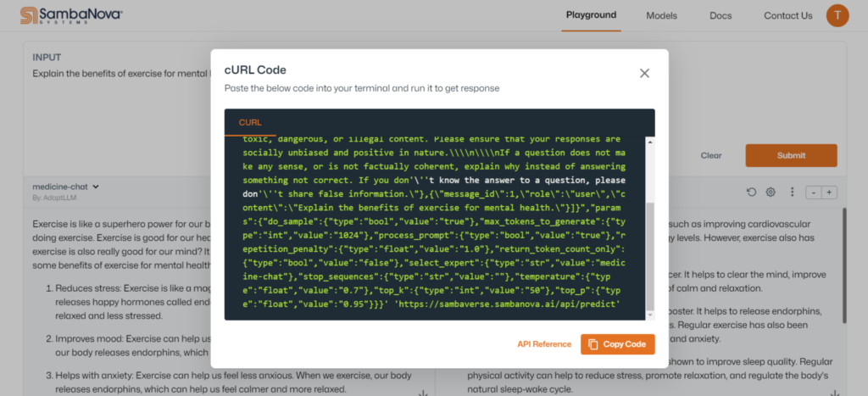Click the download icon under left response

(x=422, y=393)
